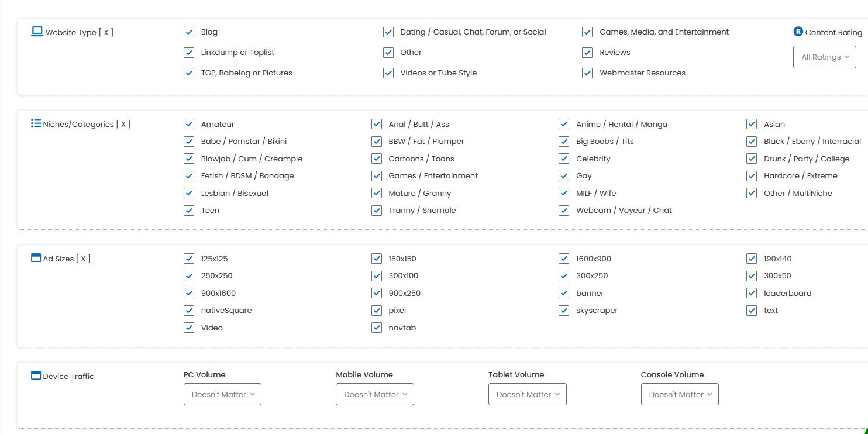Click the [ X ] link beside Website Type

click(106, 32)
